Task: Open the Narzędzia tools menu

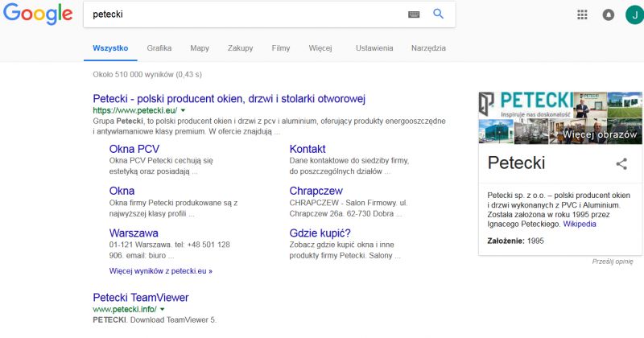Action: 428,48
